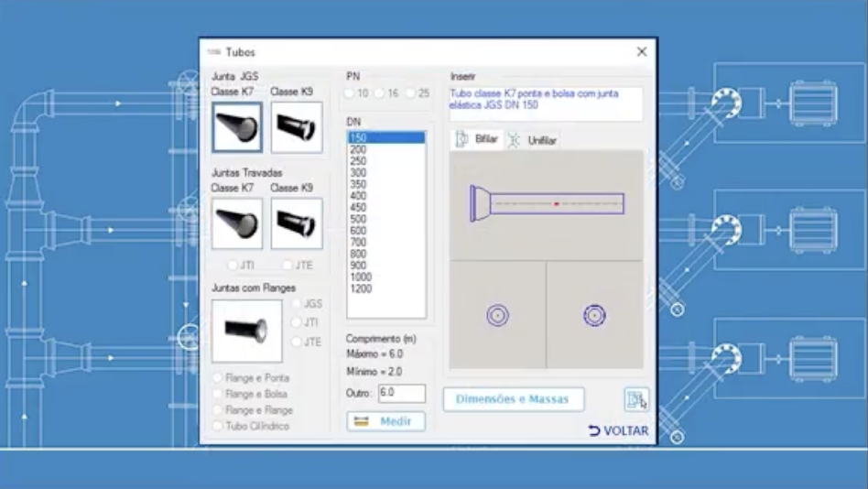Click the bottom-right pipe cross-section preview

[x=594, y=316]
